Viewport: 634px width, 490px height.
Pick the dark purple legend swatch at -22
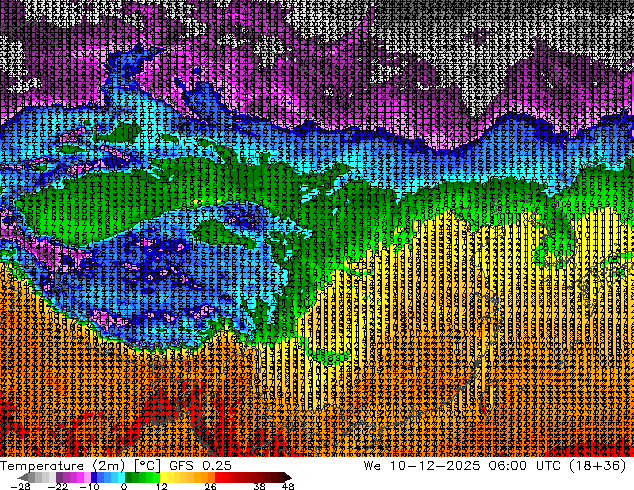click(59, 477)
